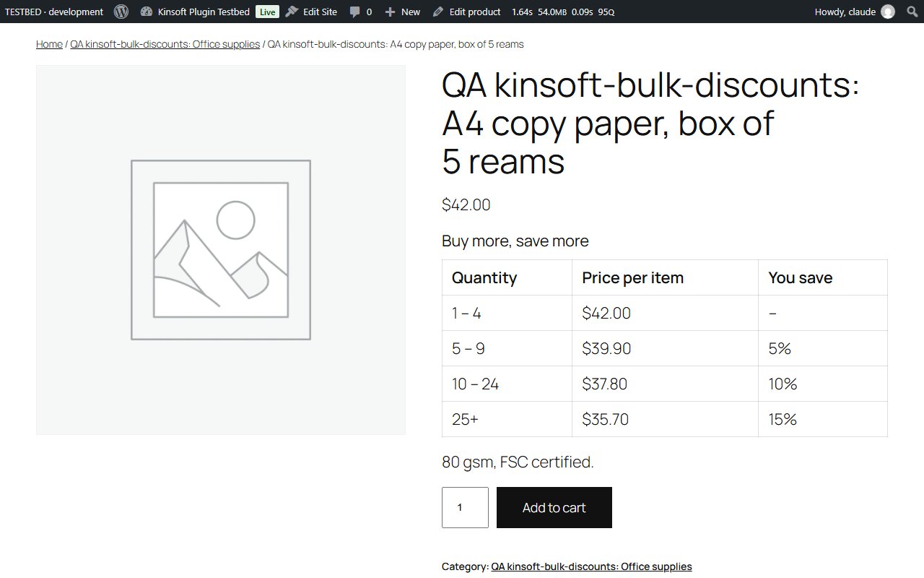Screen dimensions: 924x578
Task: Open the comments bubble icon
Action: pos(354,12)
